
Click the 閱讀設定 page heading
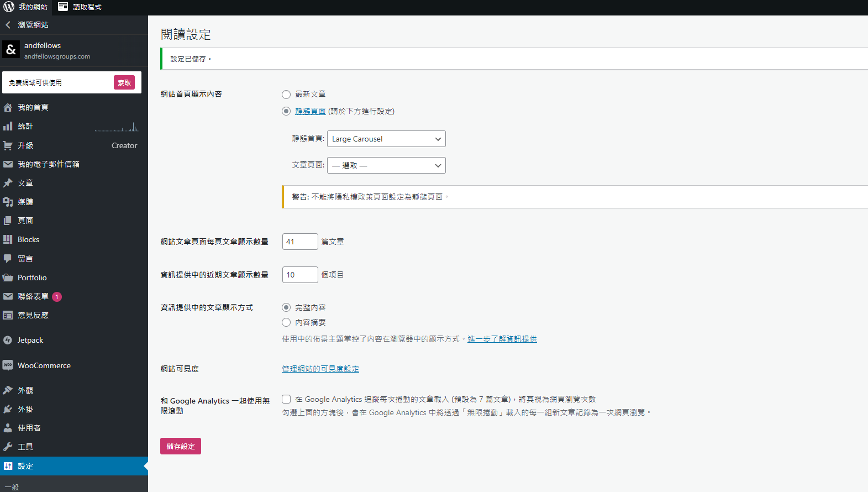pos(186,34)
